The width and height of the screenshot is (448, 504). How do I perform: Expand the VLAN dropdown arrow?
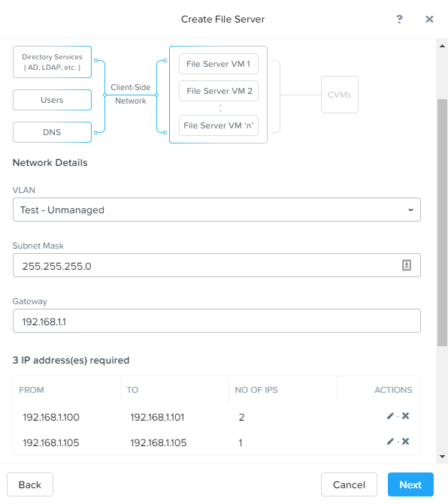(410, 210)
